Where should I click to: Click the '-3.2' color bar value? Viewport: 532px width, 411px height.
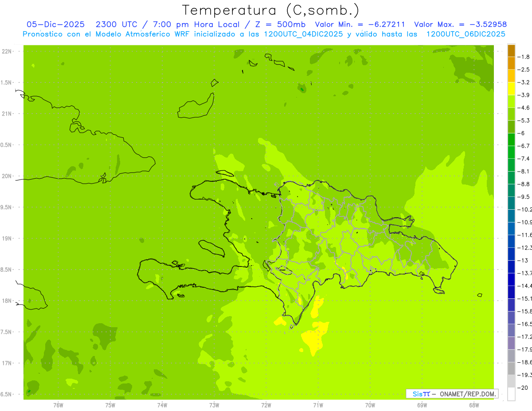point(524,82)
